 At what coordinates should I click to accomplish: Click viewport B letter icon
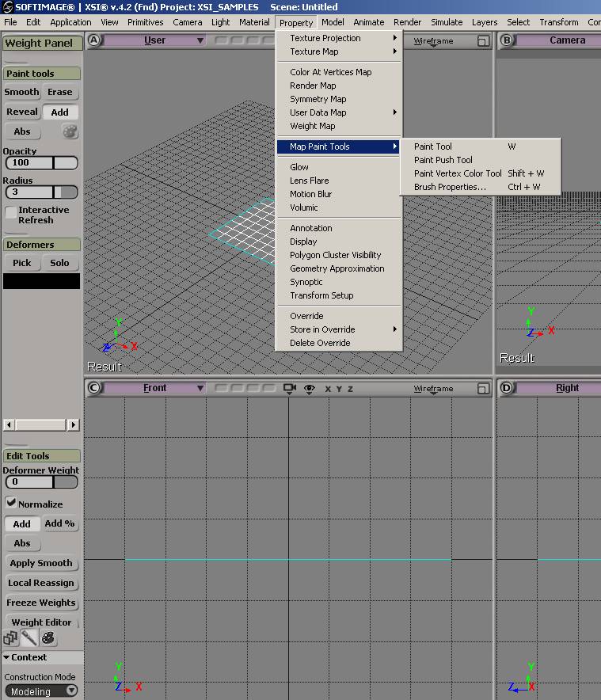click(506, 40)
